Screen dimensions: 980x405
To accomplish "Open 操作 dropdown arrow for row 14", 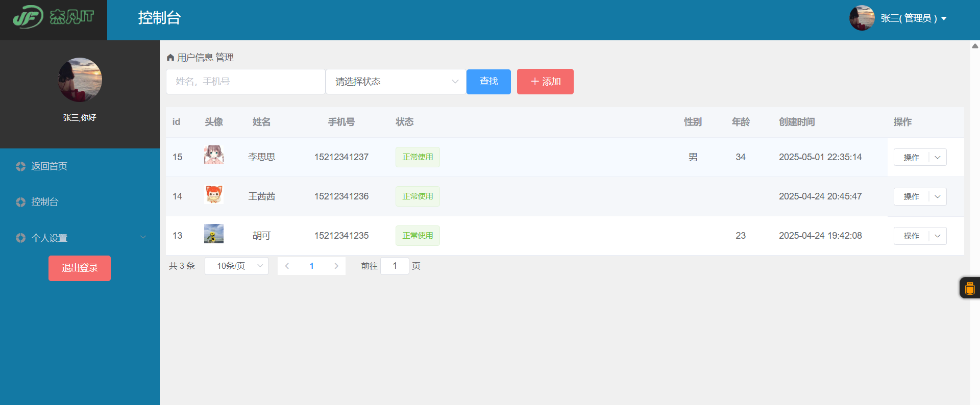I will click(x=938, y=196).
